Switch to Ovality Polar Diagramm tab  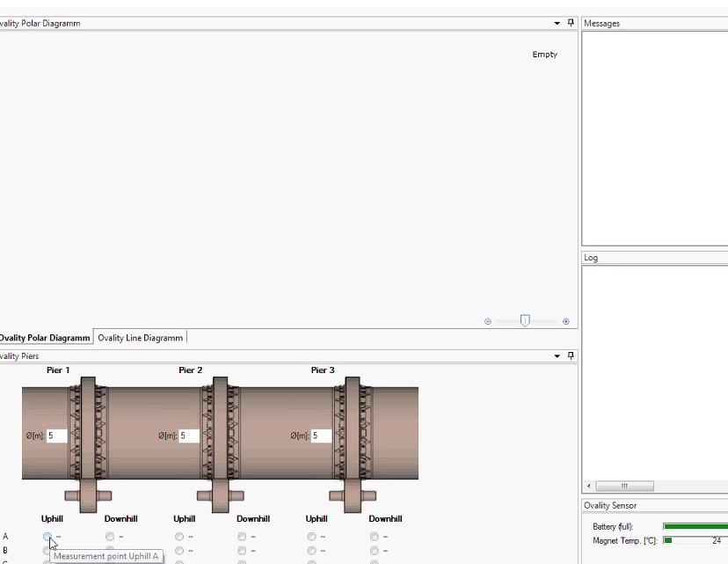point(45,338)
